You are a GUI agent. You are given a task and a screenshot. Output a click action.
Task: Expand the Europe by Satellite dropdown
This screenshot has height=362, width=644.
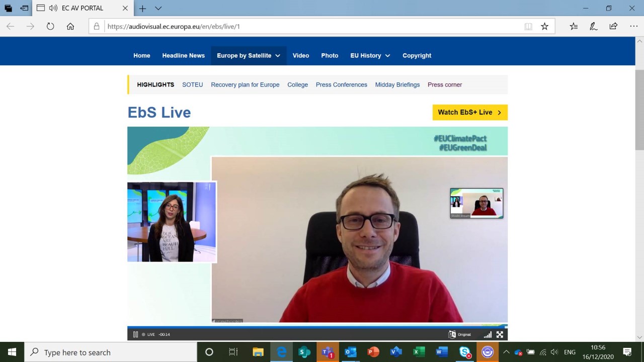(248, 55)
